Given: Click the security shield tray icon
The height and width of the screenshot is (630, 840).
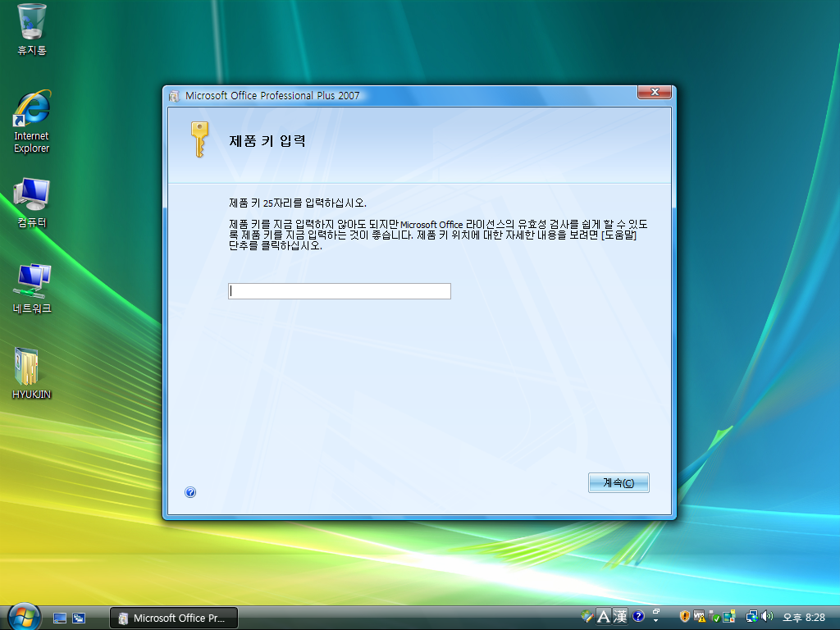Looking at the screenshot, I should coord(684,617).
